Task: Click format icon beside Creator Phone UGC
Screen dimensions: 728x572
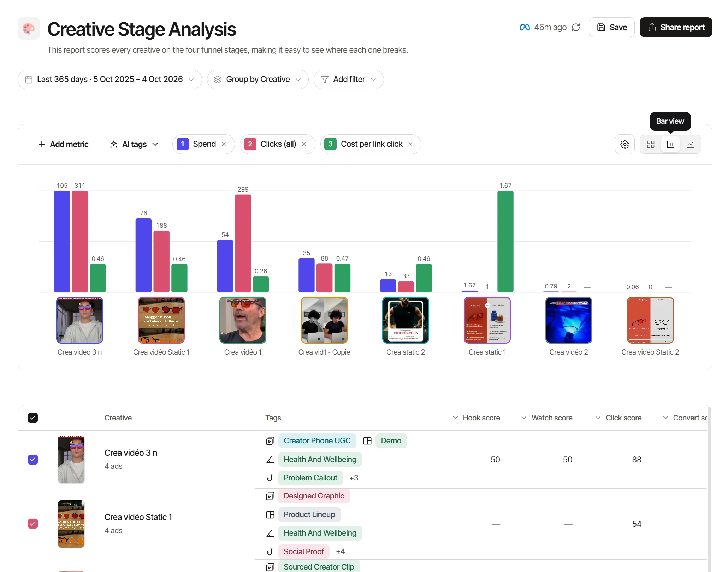Action: pos(270,441)
